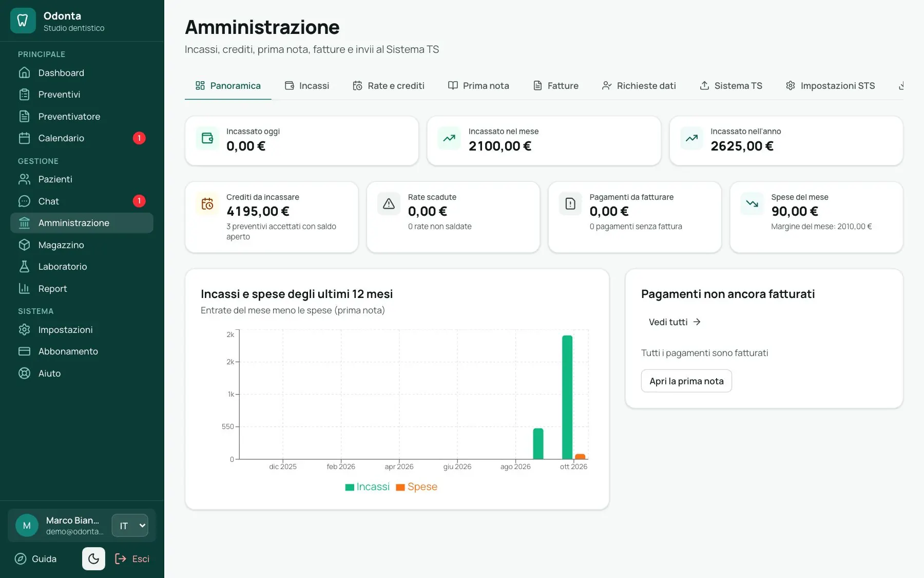Switch to the Panoramica tab
Viewport: 924px width, 578px height.
[228, 86]
